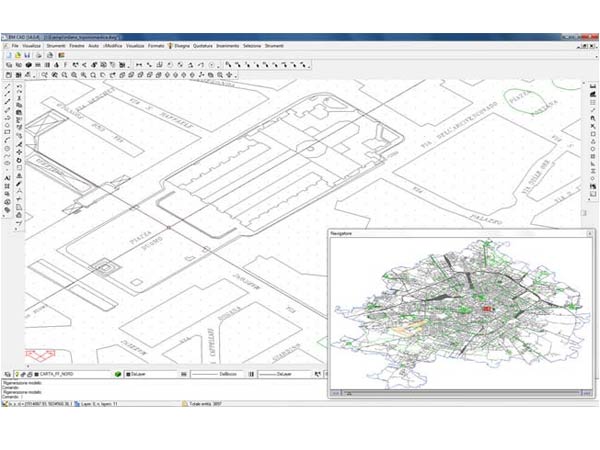Click the print icon in top toolbar
600x450 pixels.
click(x=37, y=55)
